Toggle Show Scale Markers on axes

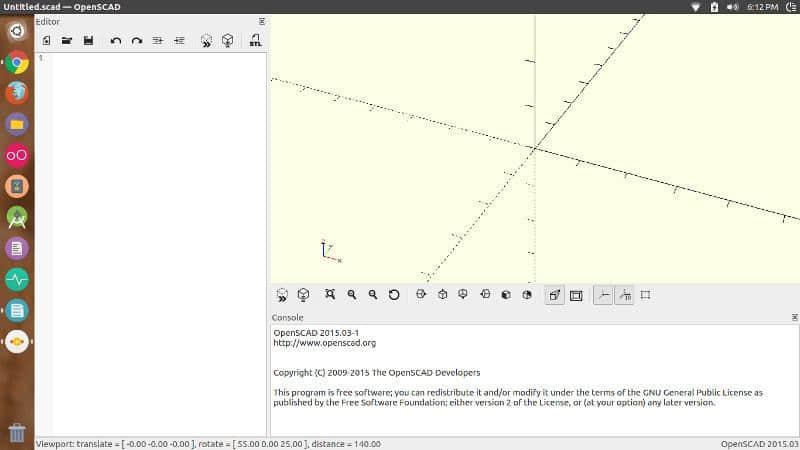coord(624,295)
